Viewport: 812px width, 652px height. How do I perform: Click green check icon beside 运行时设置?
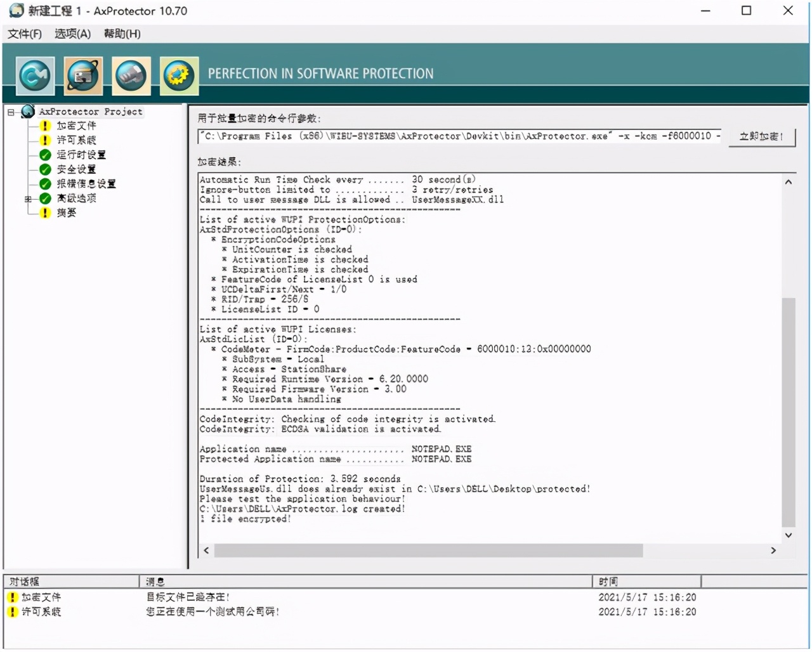pos(45,155)
